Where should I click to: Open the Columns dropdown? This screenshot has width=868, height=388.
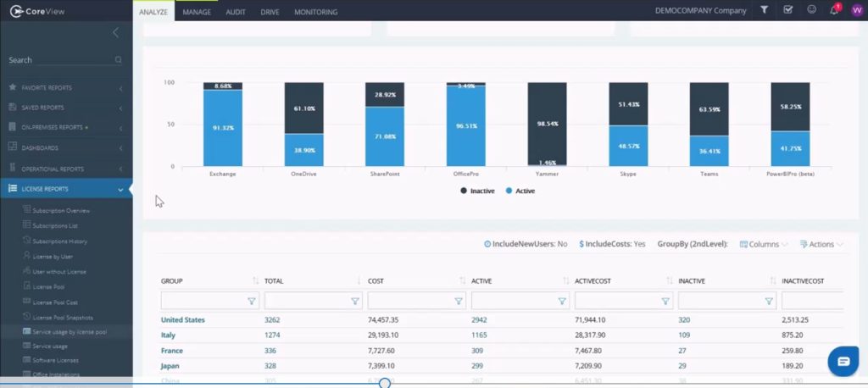click(x=764, y=244)
